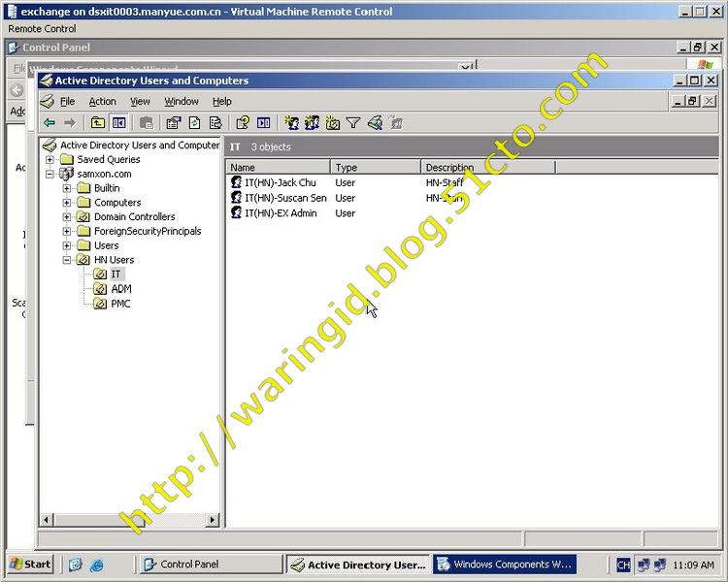Create a new user with toolbar icon

[x=291, y=123]
